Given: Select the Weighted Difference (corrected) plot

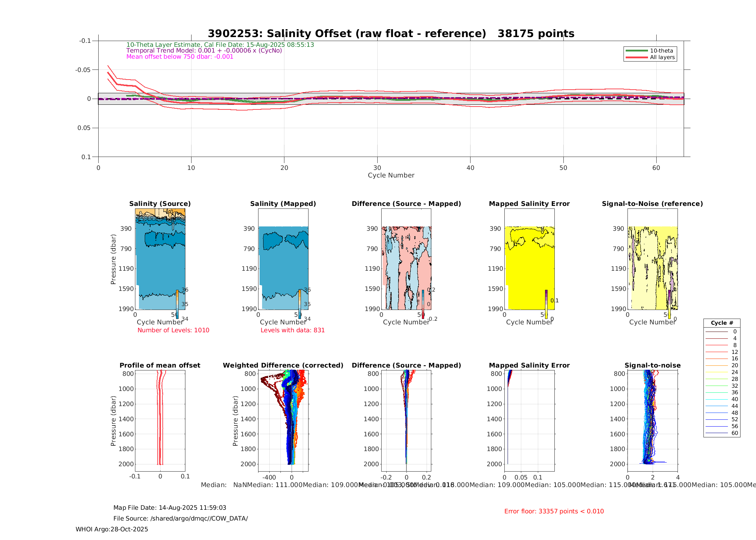Looking at the screenshot, I should pos(283,420).
